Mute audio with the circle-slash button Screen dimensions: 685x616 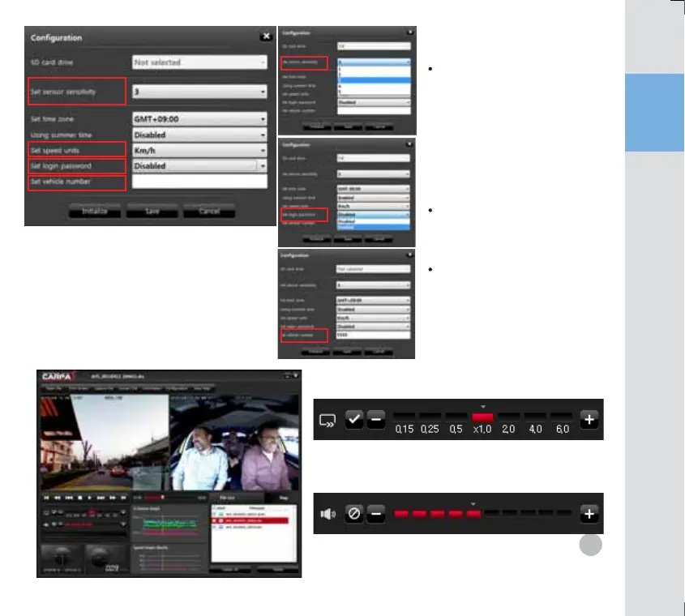[354, 513]
